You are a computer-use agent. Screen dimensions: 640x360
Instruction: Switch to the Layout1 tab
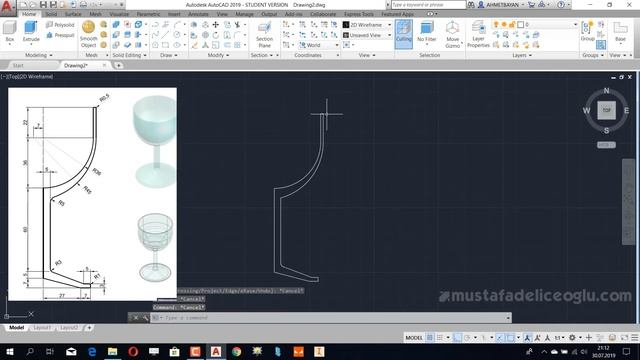coord(42,327)
